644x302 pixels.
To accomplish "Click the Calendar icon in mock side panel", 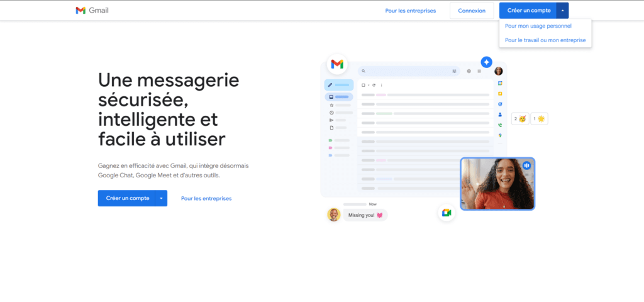I will point(500,83).
